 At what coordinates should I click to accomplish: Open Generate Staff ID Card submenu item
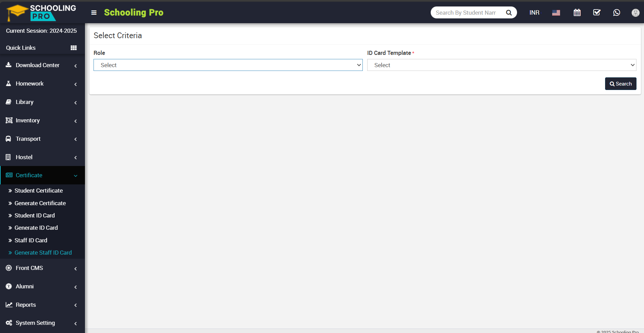tap(43, 253)
